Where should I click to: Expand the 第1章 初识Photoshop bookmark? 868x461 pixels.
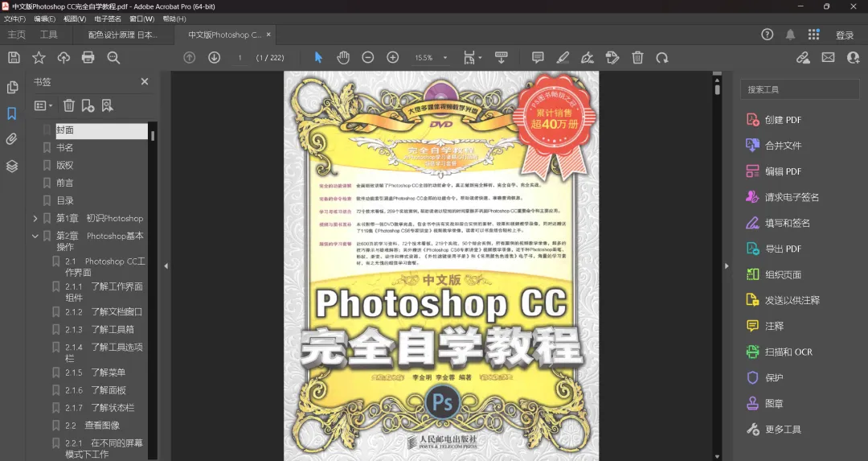[x=35, y=218]
